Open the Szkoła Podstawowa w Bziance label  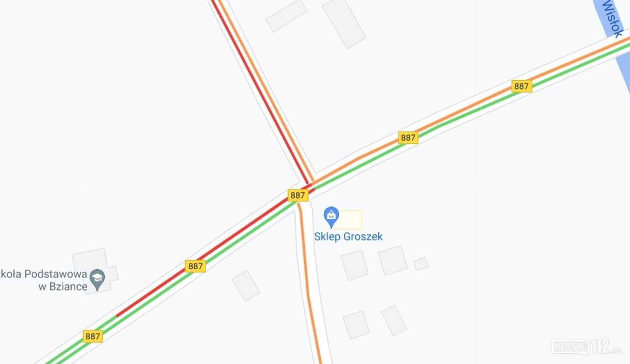click(x=44, y=280)
